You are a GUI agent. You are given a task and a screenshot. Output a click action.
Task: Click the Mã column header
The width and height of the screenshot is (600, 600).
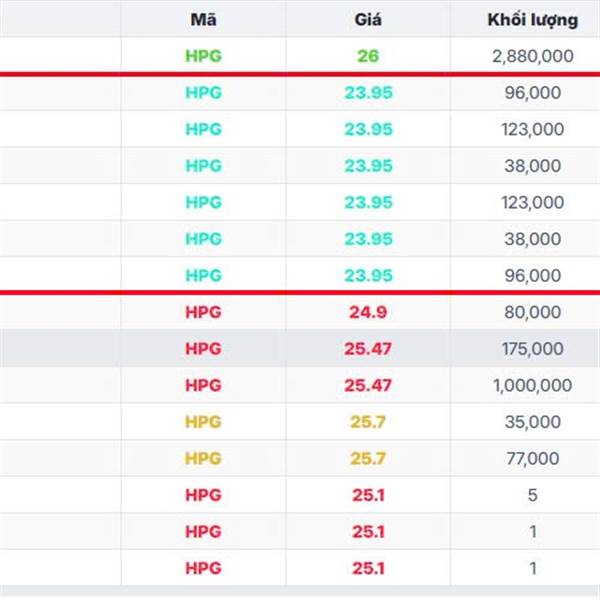click(x=203, y=20)
